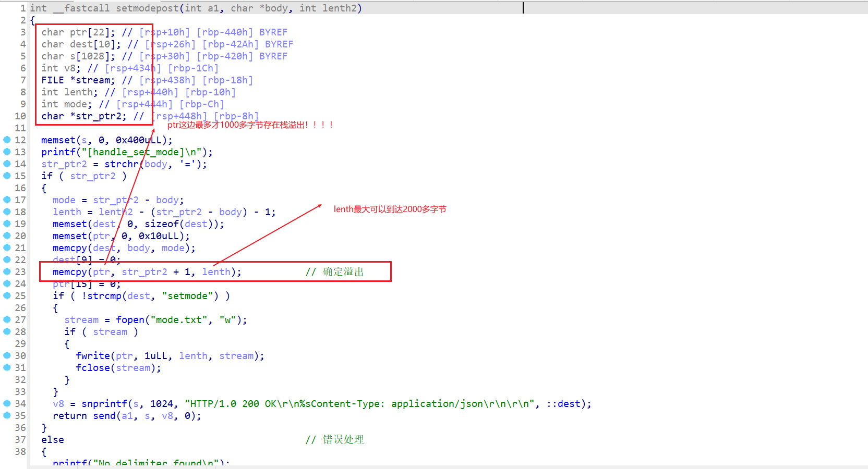
Task: Click the breakpoint dot beside line 12
Action: pyautogui.click(x=7, y=140)
